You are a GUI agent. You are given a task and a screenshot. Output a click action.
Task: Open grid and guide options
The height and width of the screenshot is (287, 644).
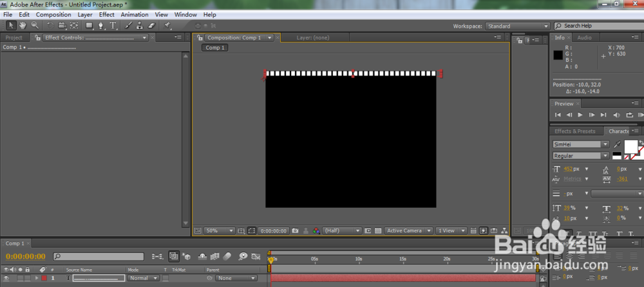241,231
